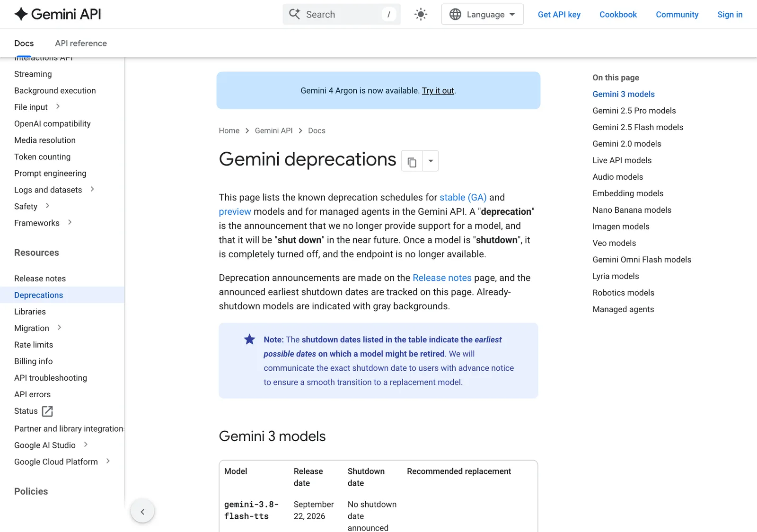Open API errors sidebar item
The width and height of the screenshot is (757, 532).
pyautogui.click(x=32, y=394)
